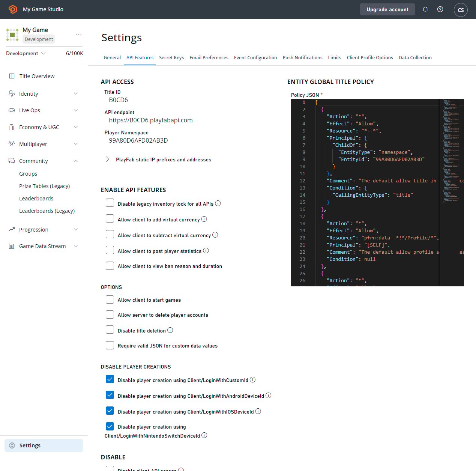Screen dimensions: 476x471
Task: Switch to the Event Configuration tab
Action: coord(255,58)
